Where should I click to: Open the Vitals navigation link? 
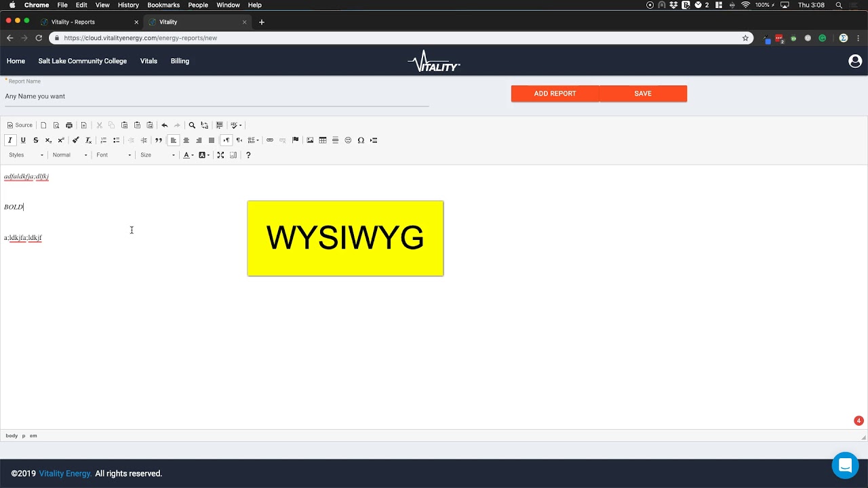[x=149, y=61]
